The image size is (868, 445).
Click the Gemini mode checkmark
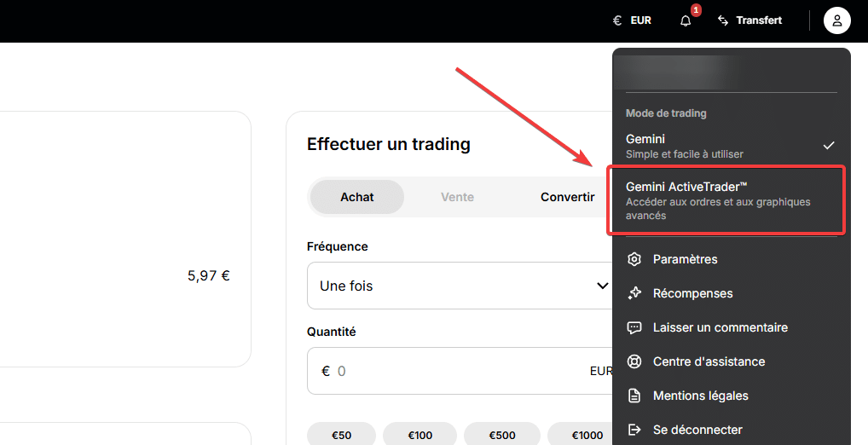coord(829,146)
